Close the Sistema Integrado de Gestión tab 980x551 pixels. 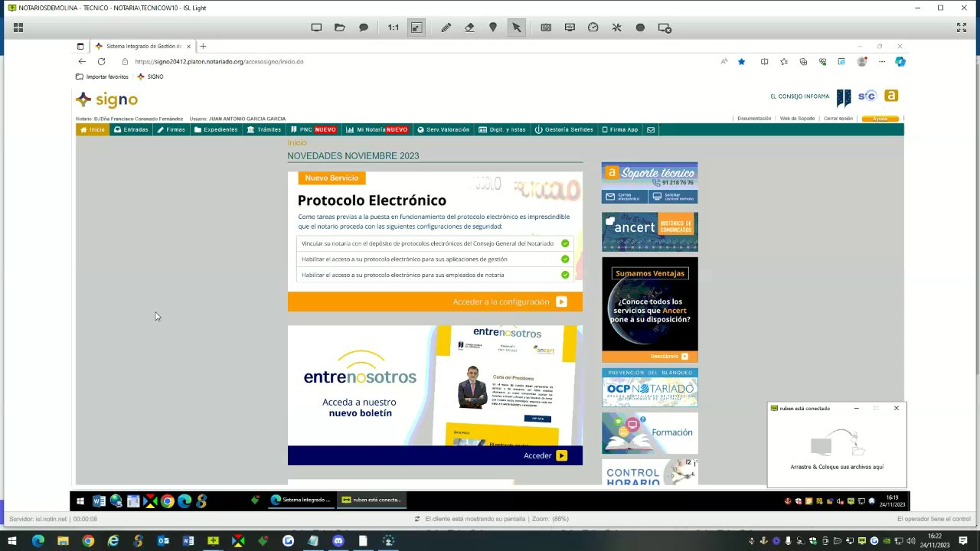pos(188,46)
